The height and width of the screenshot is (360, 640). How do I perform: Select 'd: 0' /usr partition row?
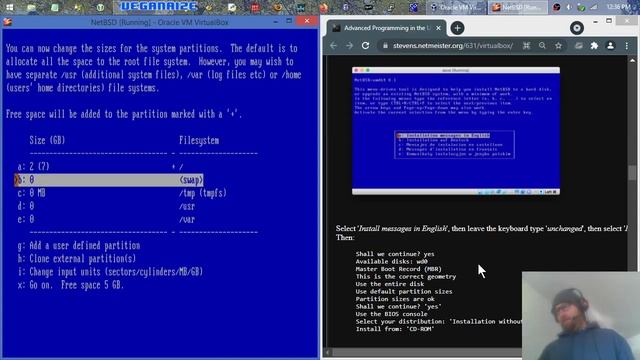pyautogui.click(x=106, y=206)
